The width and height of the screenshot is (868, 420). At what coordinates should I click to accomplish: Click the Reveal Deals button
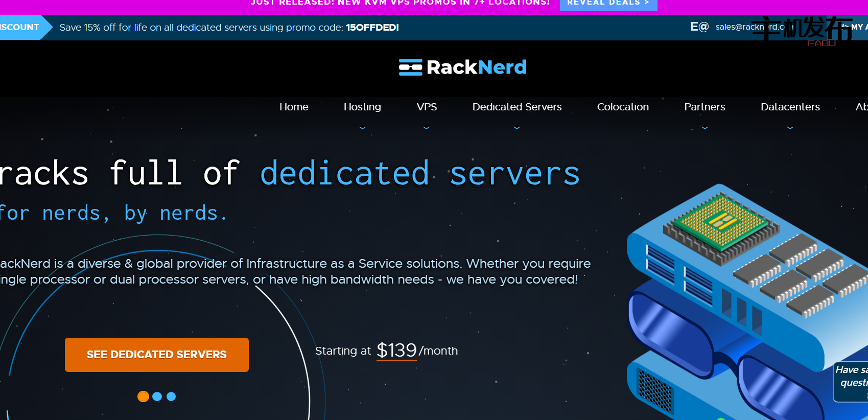608,3
